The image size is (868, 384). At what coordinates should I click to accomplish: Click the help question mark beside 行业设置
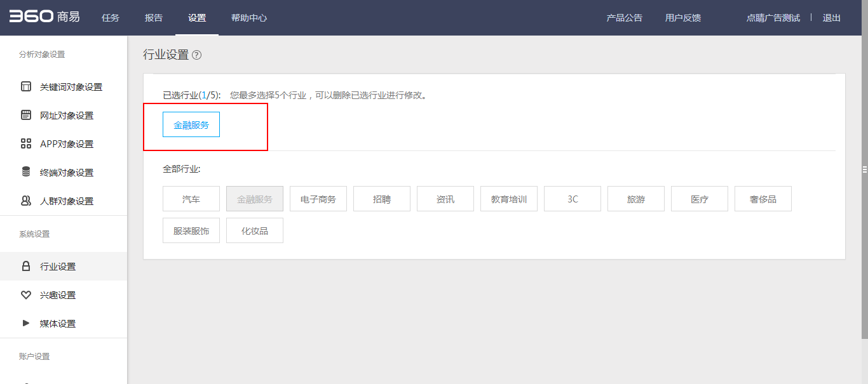coord(196,55)
